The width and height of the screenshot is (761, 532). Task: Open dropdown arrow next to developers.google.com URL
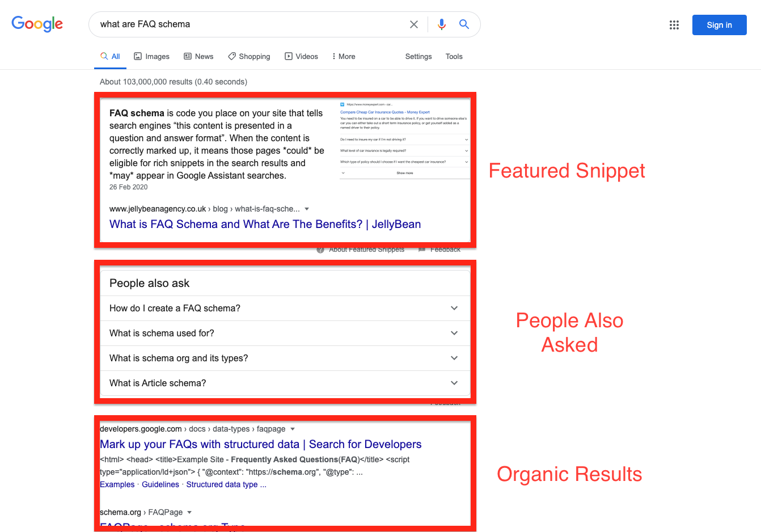[293, 429]
